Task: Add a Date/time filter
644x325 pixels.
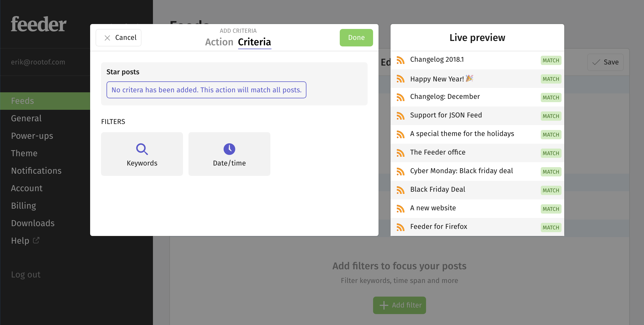Action: [229, 154]
